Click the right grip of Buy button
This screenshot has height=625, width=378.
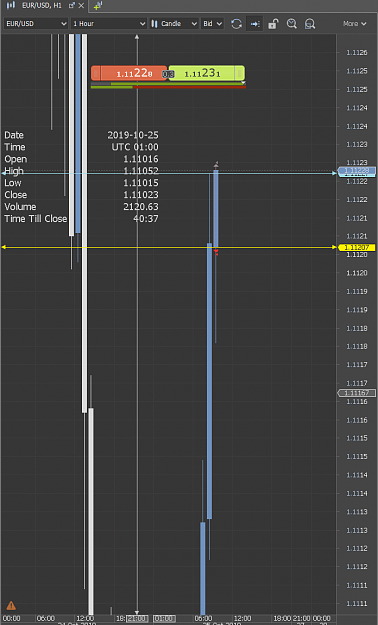[240, 73]
